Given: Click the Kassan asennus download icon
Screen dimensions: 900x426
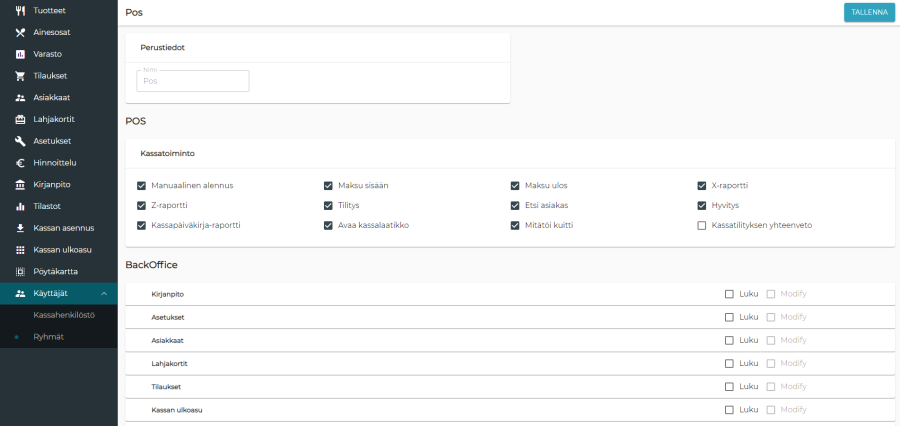Looking at the screenshot, I should [x=20, y=228].
